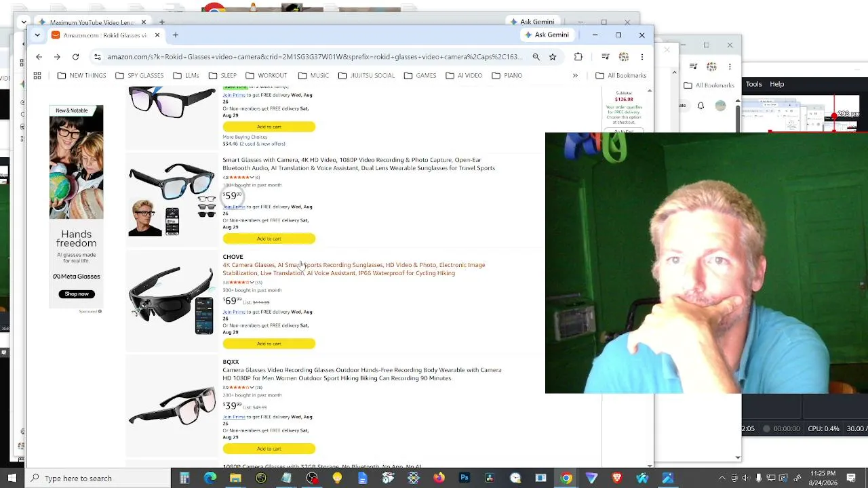Open the Smart Glasses with Camera 4K listing title

point(359,164)
